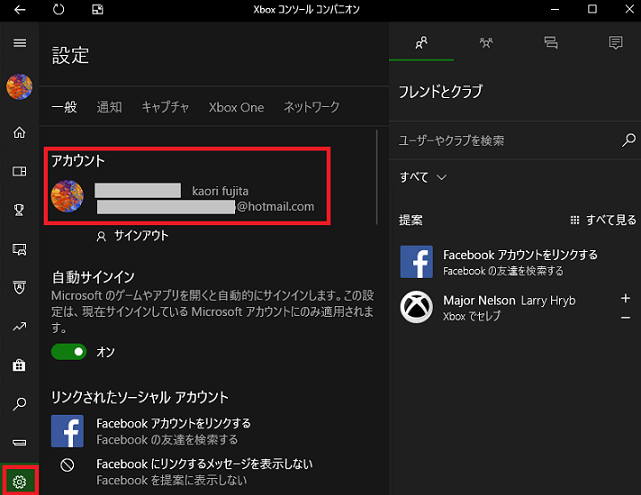This screenshot has width=641, height=495.
Task: Click Facebook にリンクするメッセージを表示しない
Action: [x=204, y=464]
